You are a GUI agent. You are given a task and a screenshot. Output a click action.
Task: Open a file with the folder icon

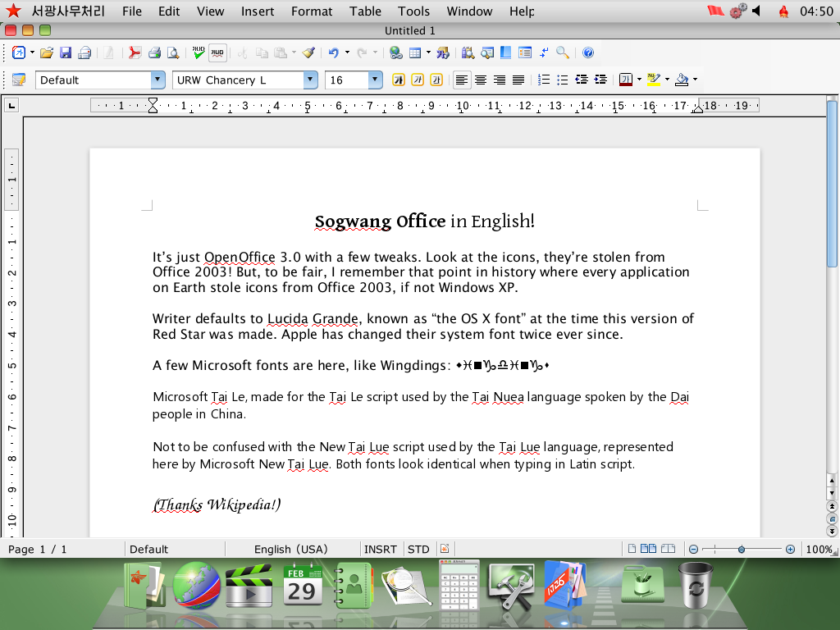[x=47, y=52]
